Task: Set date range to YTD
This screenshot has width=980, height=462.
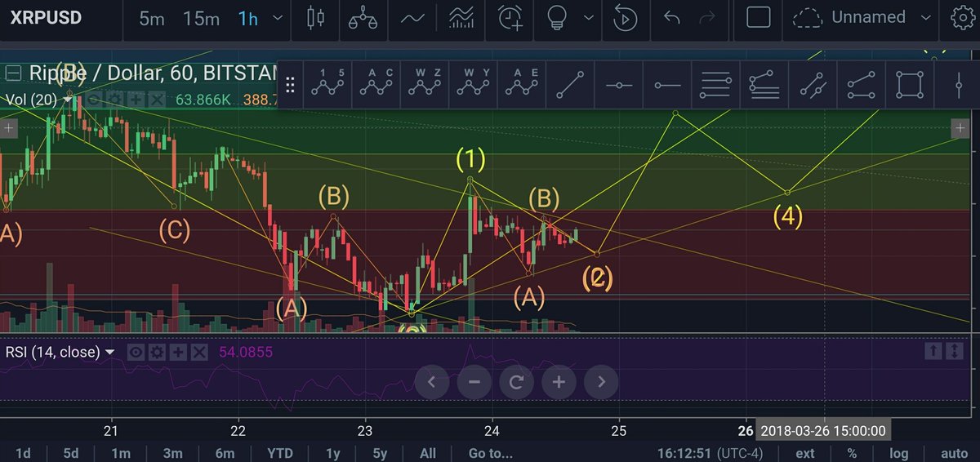Action: [x=280, y=453]
